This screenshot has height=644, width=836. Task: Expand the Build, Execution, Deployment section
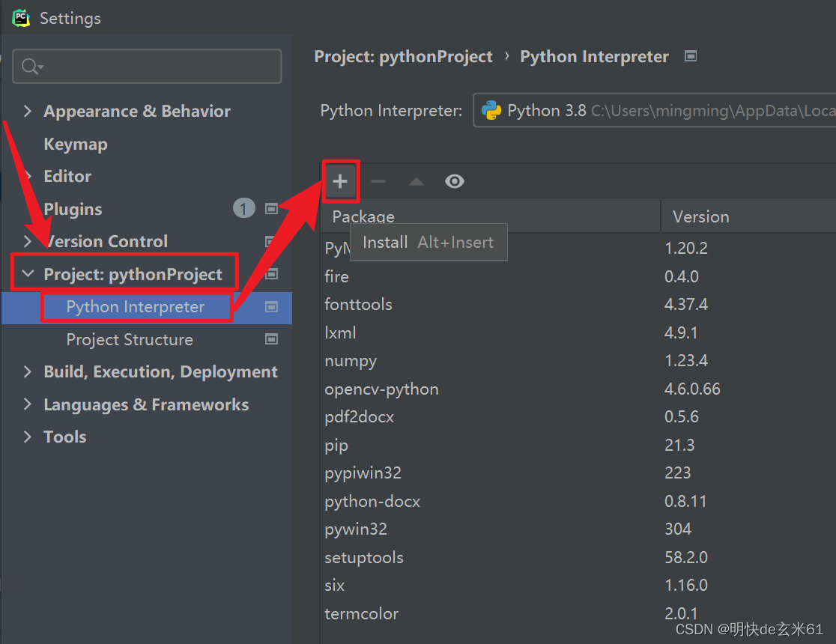point(28,371)
